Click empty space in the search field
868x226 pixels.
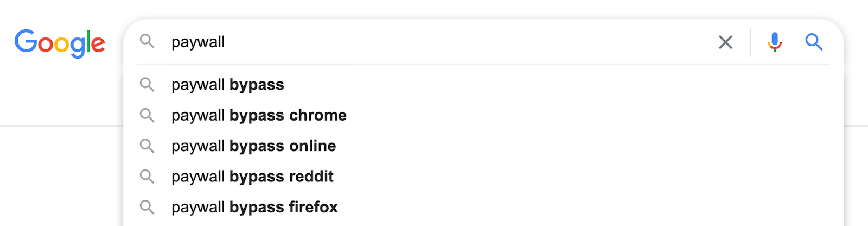click(467, 42)
